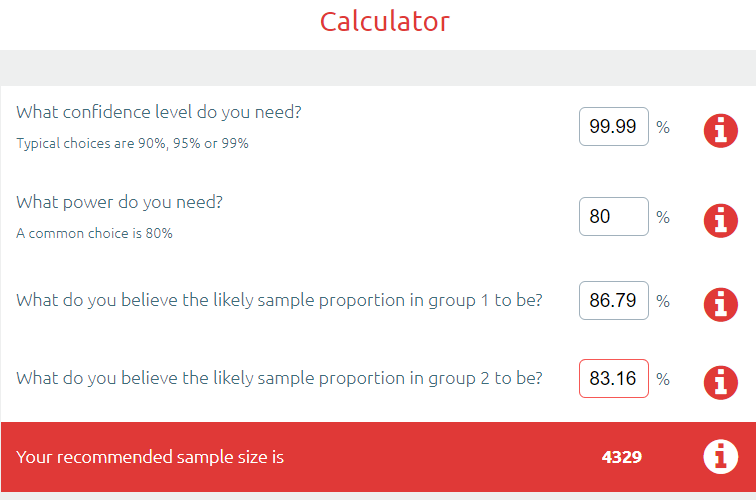Click "What power do you need?" label
The width and height of the screenshot is (756, 500).
[120, 202]
